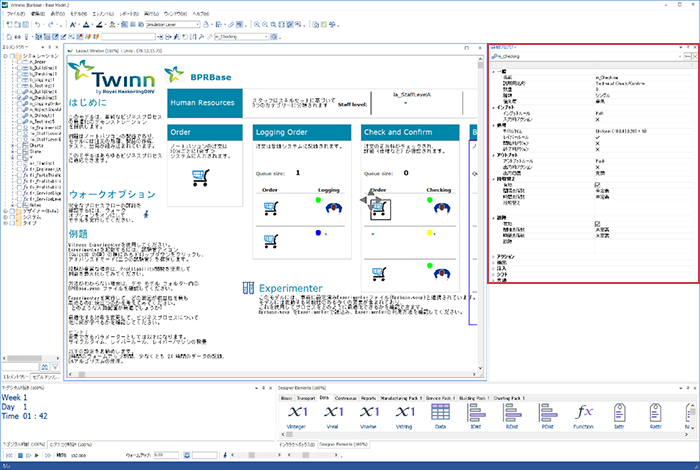This screenshot has width=700, height=470.
Task: Collapse the 一般 property section
Action: click(x=493, y=71)
